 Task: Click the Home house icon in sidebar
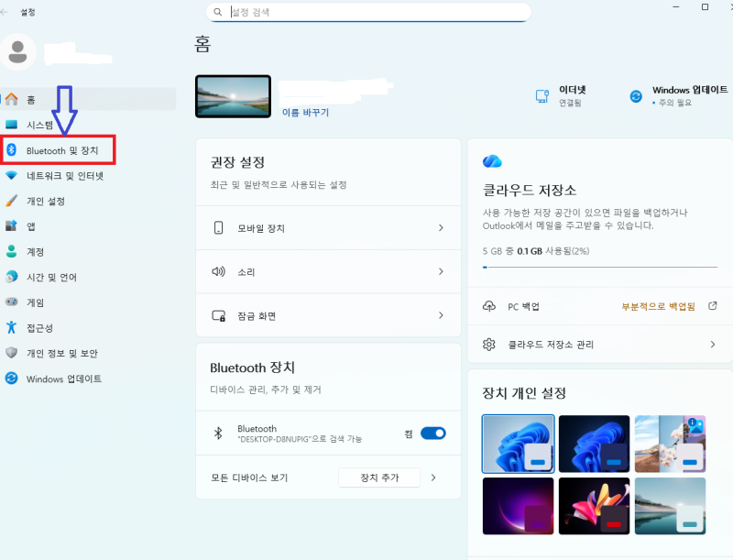click(11, 99)
